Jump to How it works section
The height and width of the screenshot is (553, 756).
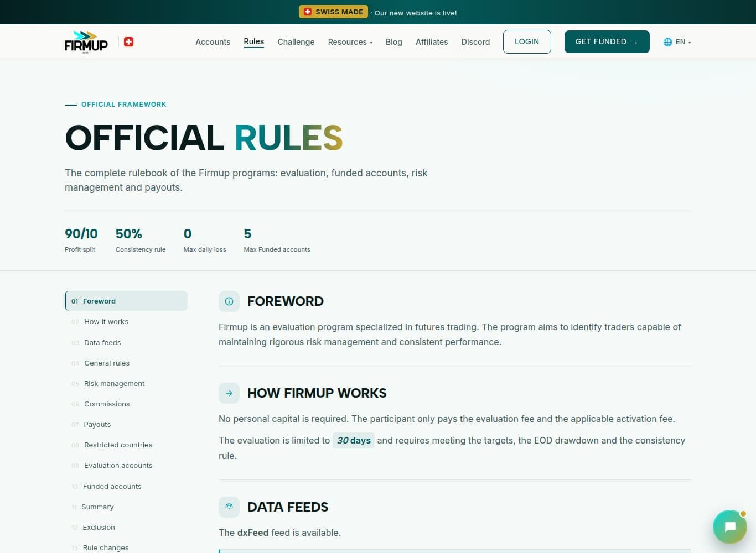126,321
